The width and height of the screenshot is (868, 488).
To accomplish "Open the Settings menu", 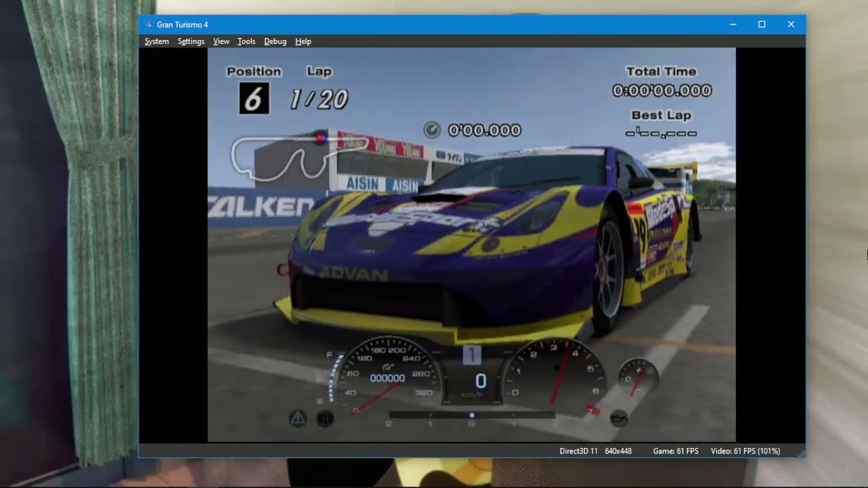I will 191,41.
